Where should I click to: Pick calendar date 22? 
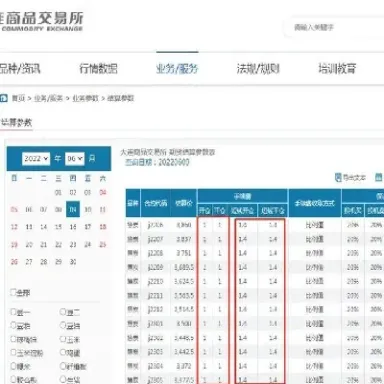(58, 245)
